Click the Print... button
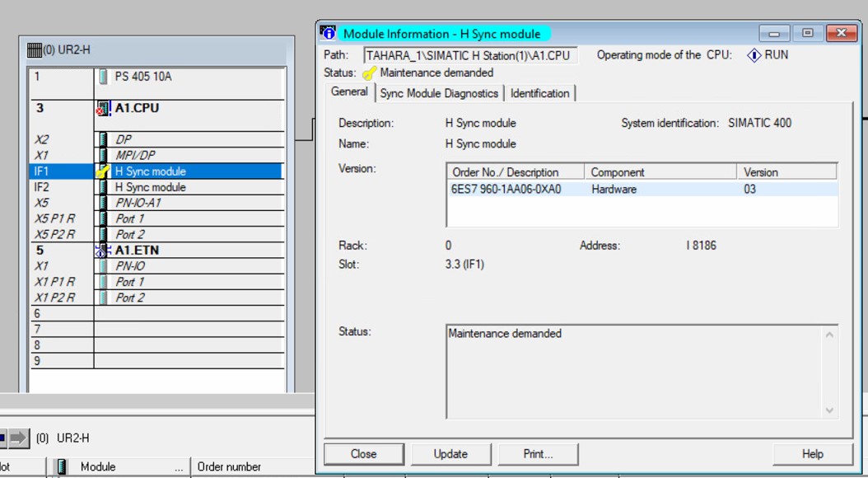The width and height of the screenshot is (868, 478). (x=538, y=454)
